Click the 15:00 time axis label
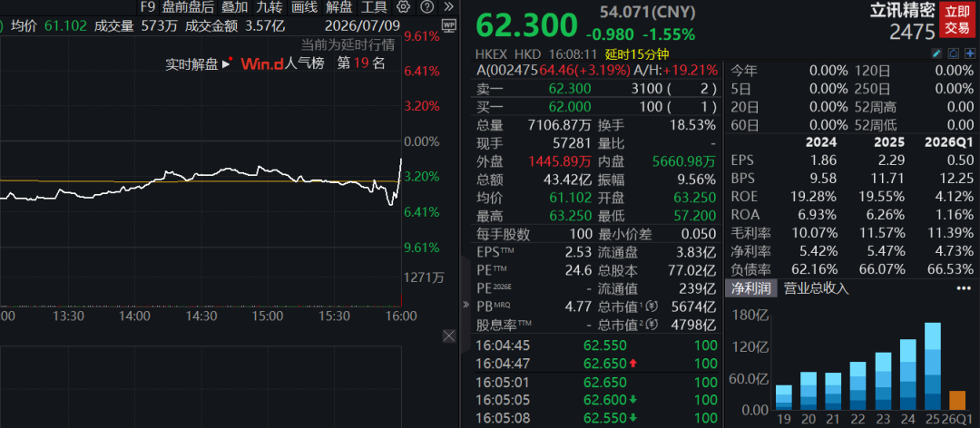This screenshot has width=980, height=428. tap(267, 316)
